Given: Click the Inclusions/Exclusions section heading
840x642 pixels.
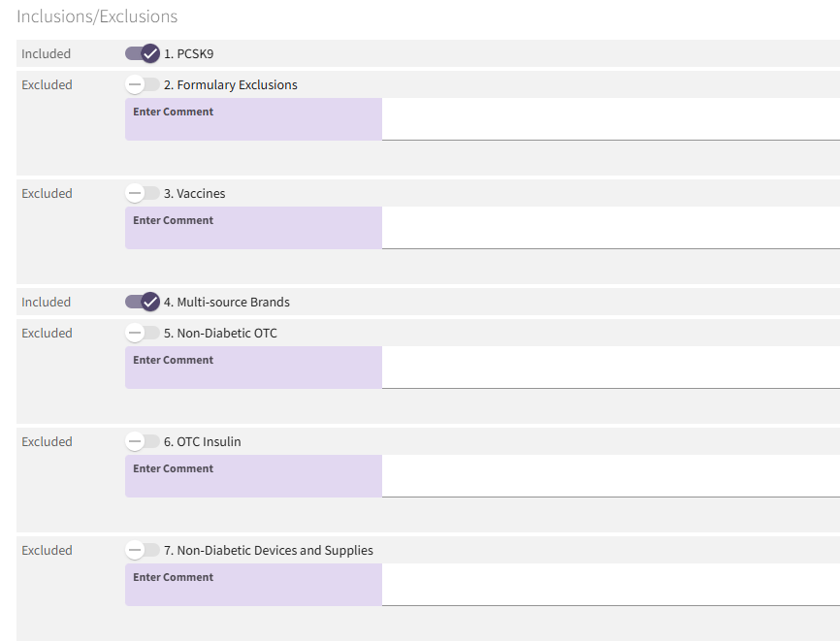Looking at the screenshot, I should (97, 16).
